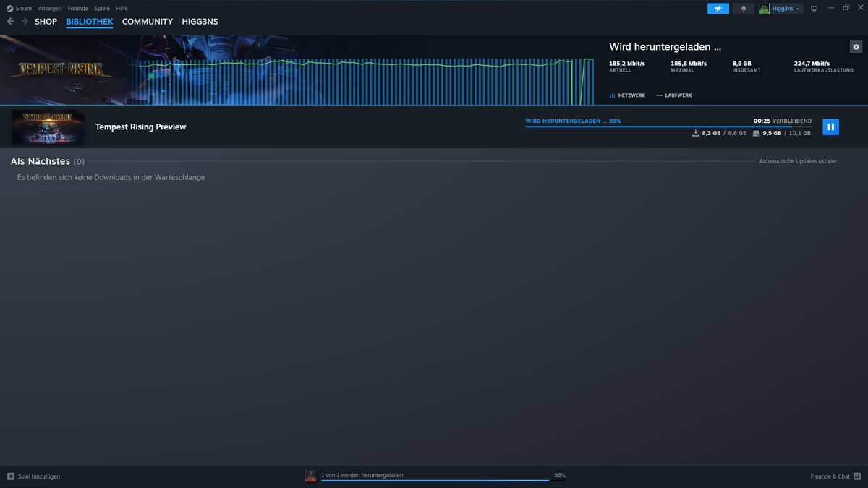868x488 pixels.
Task: Click 'Spiel hinzufügen' button
Action: click(x=33, y=476)
